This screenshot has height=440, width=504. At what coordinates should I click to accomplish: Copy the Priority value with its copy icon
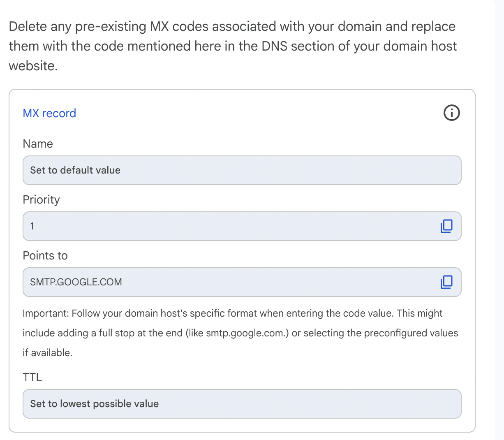[446, 226]
